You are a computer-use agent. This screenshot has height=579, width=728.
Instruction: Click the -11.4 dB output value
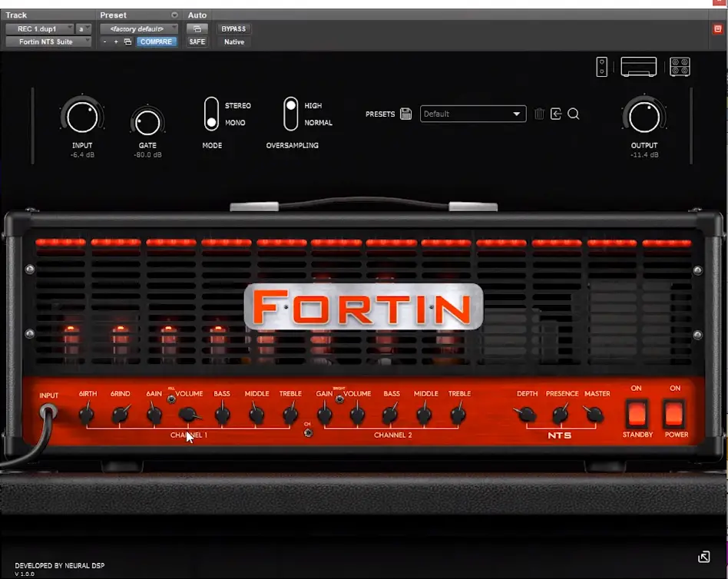click(x=644, y=155)
